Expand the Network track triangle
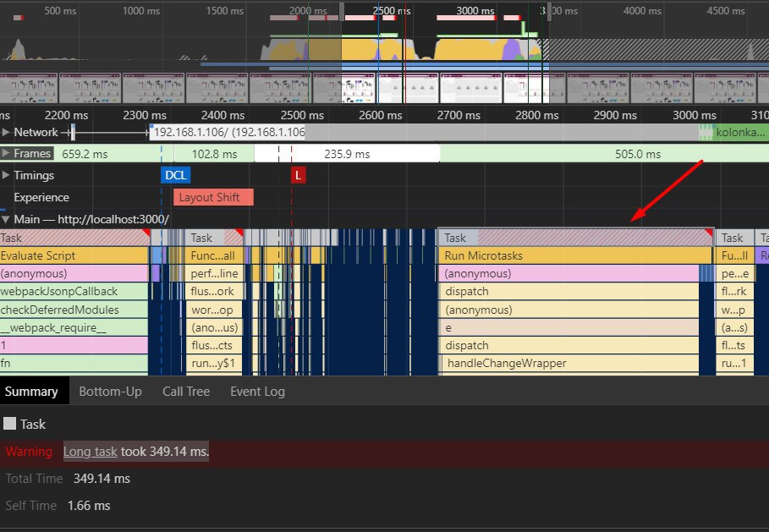This screenshot has width=769, height=532. [x=7, y=132]
